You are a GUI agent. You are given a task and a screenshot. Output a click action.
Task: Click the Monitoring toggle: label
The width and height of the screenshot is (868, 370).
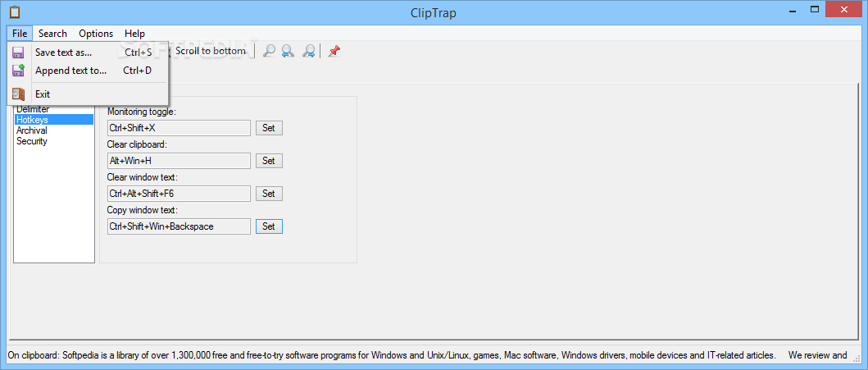pos(141,112)
